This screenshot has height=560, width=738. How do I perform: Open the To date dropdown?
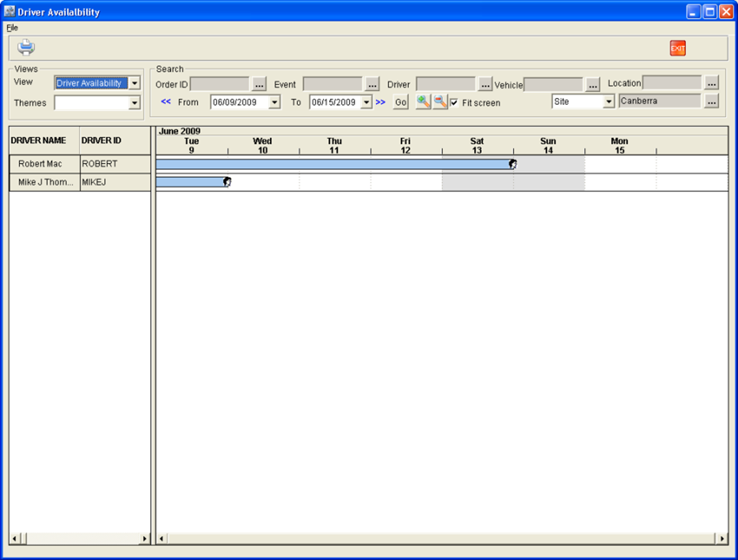366,102
